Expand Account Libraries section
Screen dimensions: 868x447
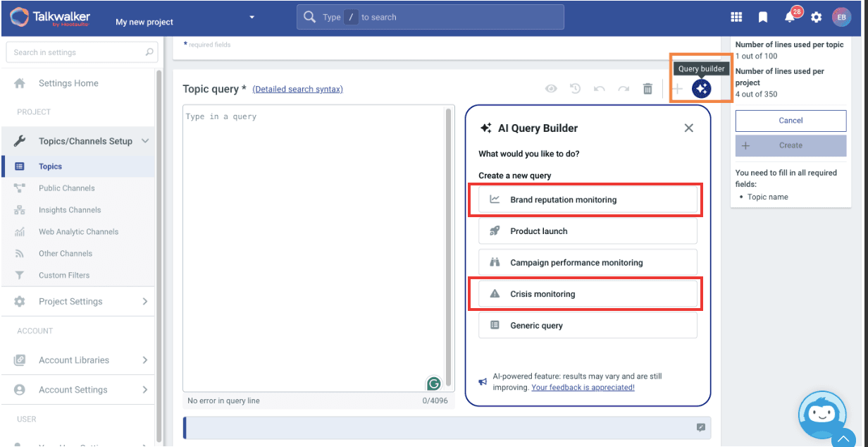tap(145, 360)
